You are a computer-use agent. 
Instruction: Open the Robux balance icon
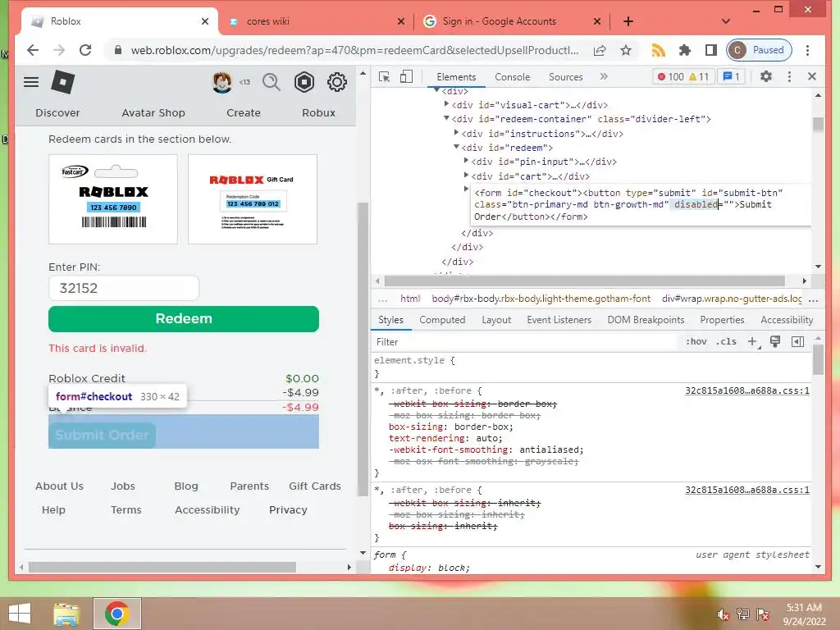coord(304,82)
